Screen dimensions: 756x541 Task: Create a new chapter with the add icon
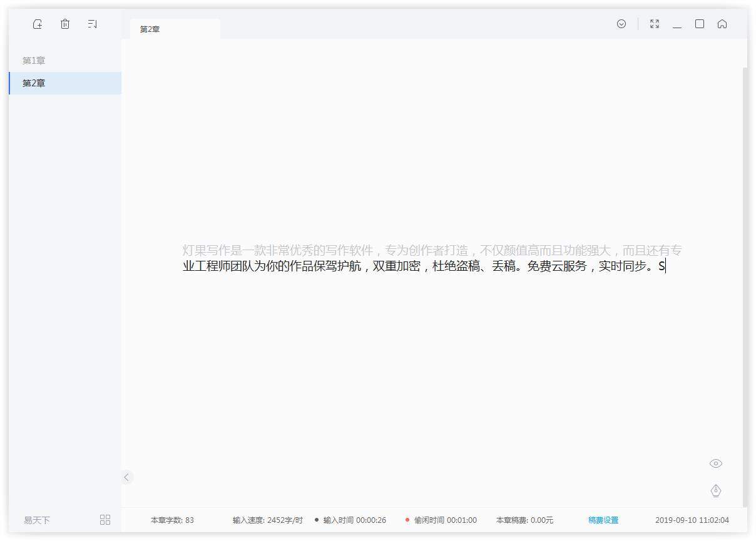(38, 24)
